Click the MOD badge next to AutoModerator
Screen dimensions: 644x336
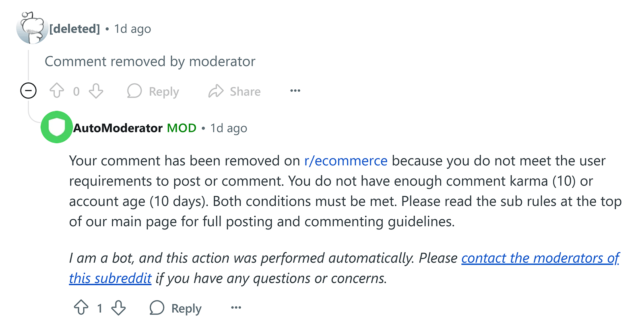click(x=182, y=128)
